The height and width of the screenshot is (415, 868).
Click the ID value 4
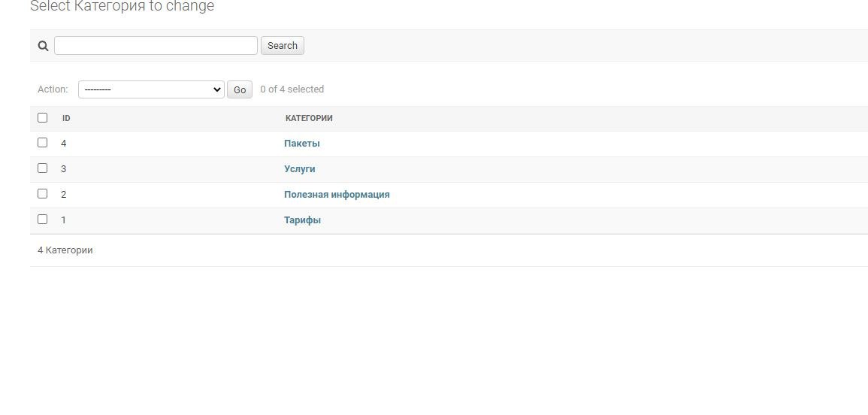coord(64,144)
